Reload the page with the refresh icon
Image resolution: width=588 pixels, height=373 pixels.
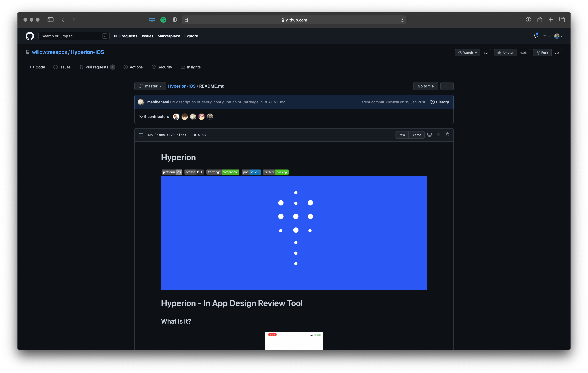tap(402, 20)
